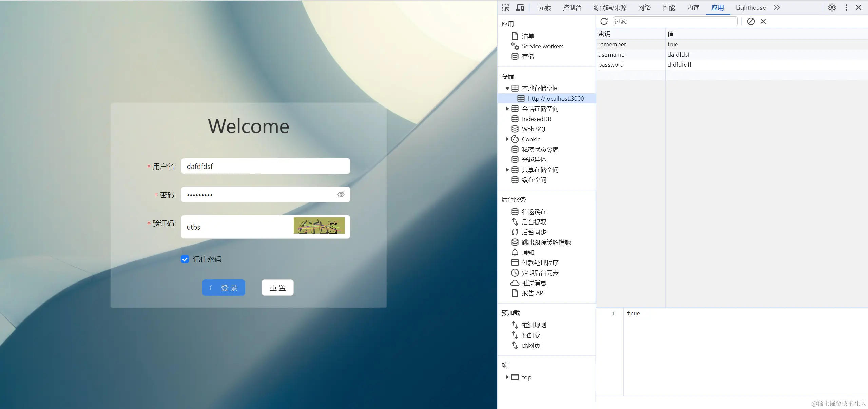
Task: Click the captcha image to refresh
Action: tap(319, 226)
